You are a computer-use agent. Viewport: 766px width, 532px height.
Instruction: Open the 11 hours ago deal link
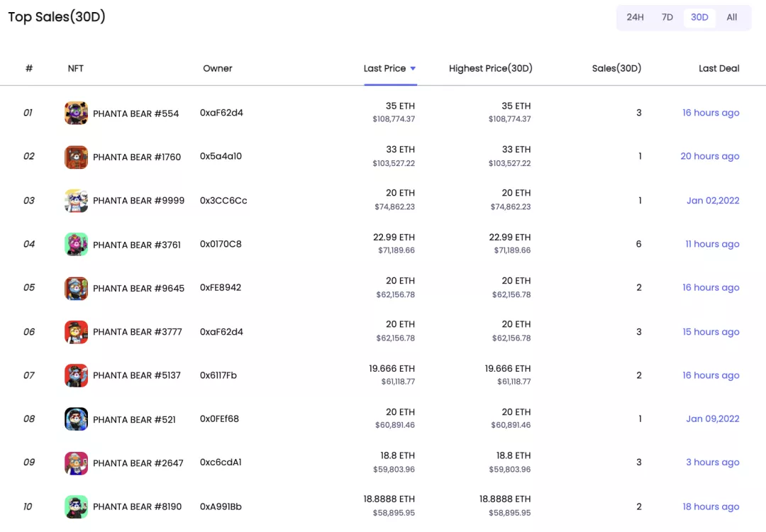[x=712, y=244]
